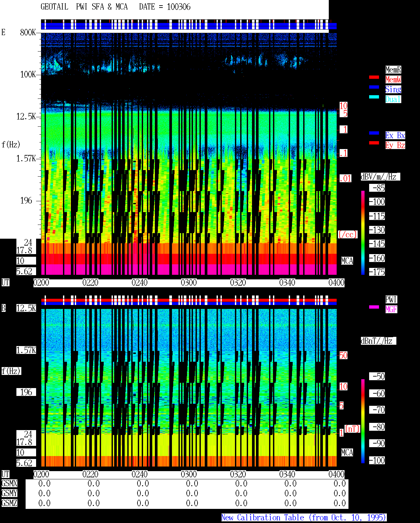Select the red [nT] unit label
The width and height of the screenshot is (420, 523).
(352, 429)
